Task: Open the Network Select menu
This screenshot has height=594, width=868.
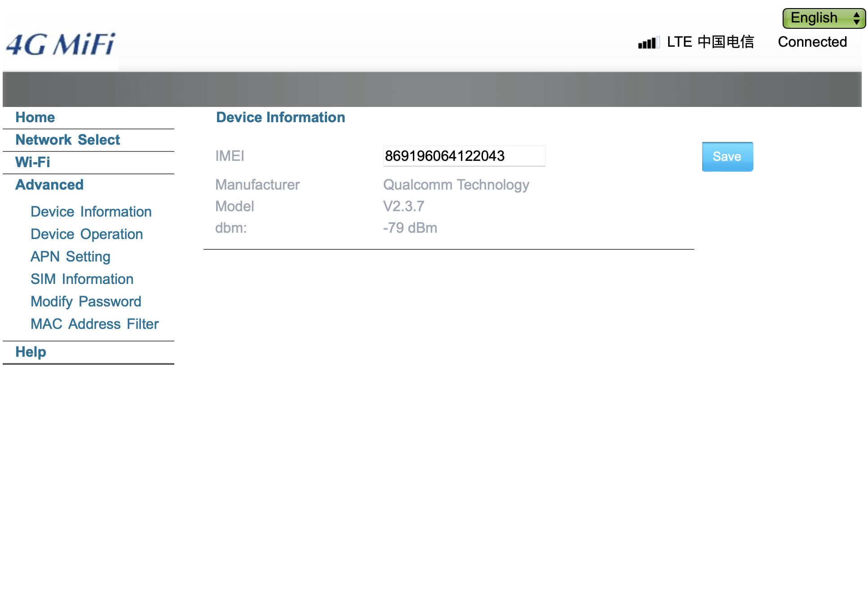Action: [67, 140]
